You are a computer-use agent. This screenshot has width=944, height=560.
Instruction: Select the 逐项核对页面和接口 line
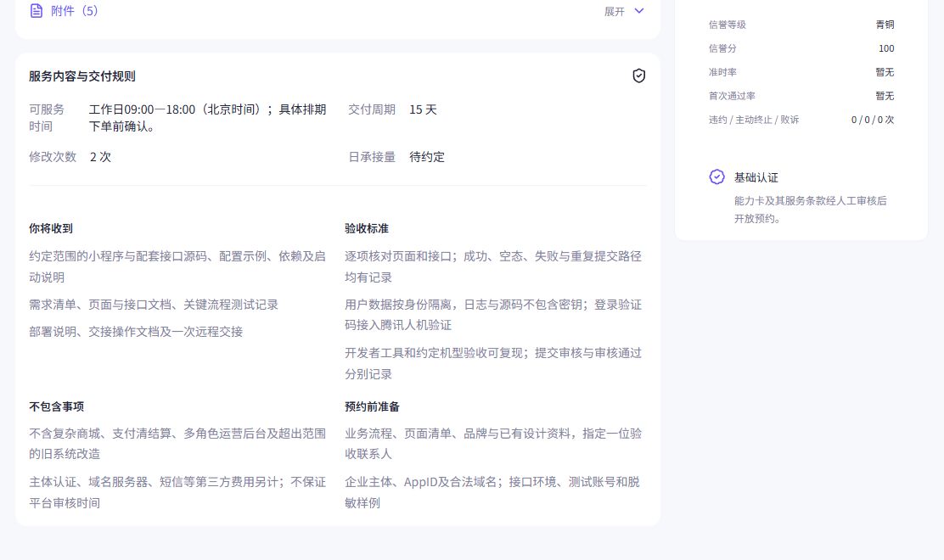493,266
